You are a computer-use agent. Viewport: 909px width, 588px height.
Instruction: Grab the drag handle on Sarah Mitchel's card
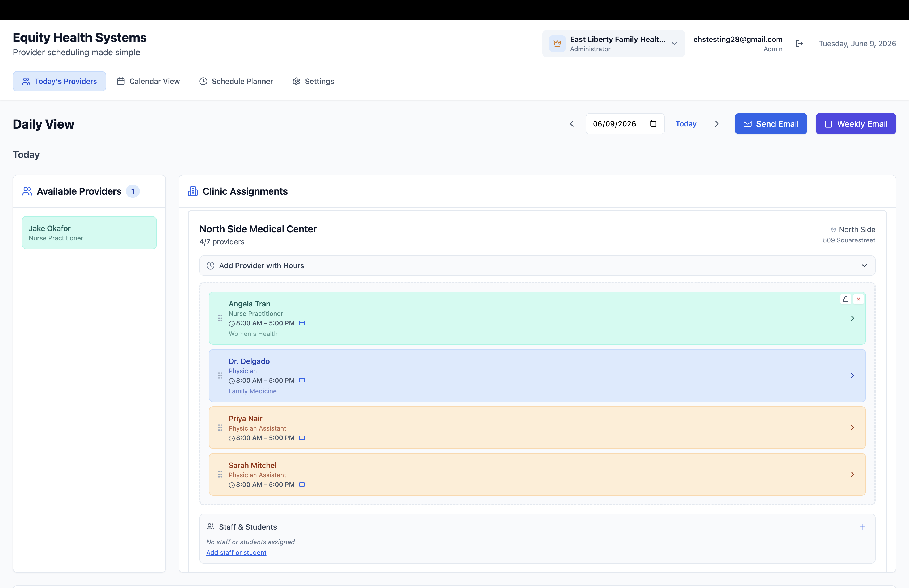[220, 474]
